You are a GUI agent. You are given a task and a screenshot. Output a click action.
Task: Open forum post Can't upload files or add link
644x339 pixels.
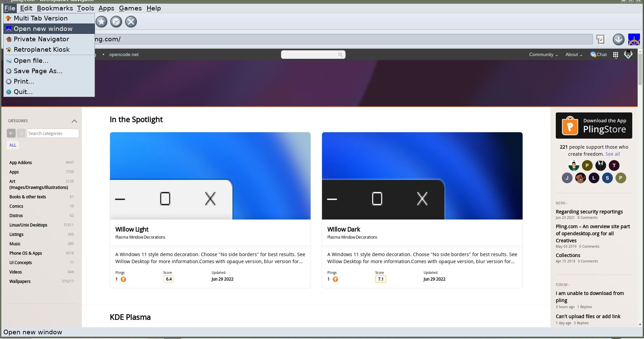coord(588,317)
